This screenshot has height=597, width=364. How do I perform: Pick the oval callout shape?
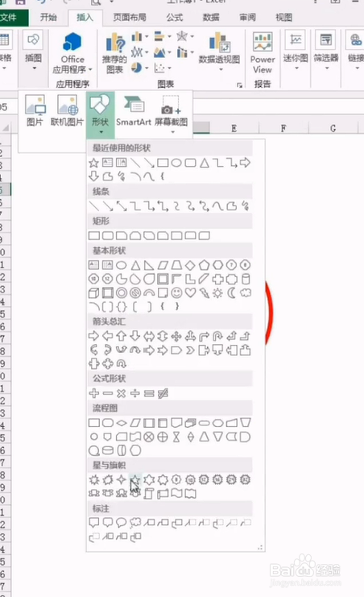click(x=122, y=522)
